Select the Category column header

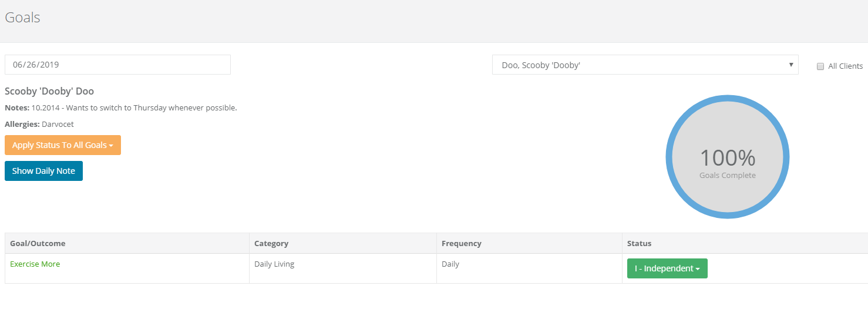271,243
